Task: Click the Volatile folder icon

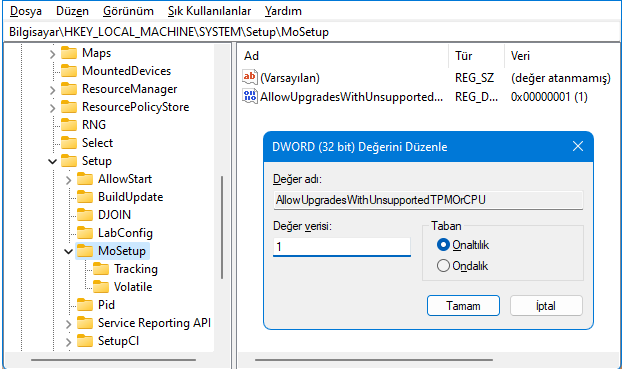Action: tap(101, 287)
